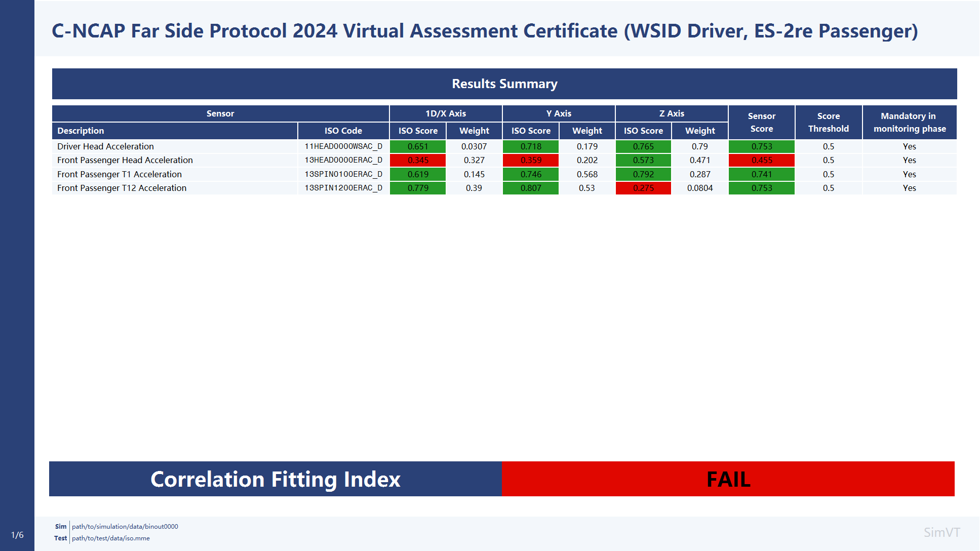Select Front Passenger T12 Acceleration row label
This screenshot has width=980, height=551.
(x=122, y=188)
